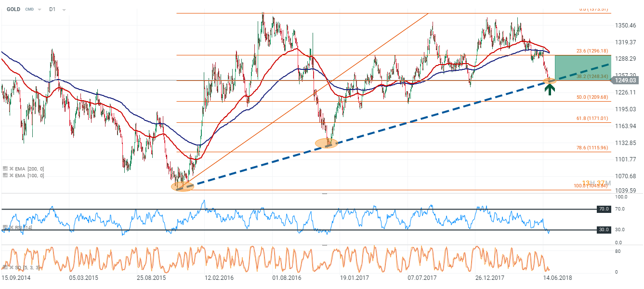Select the RSI 70.0 level label
644x289 pixels.
tap(604, 209)
